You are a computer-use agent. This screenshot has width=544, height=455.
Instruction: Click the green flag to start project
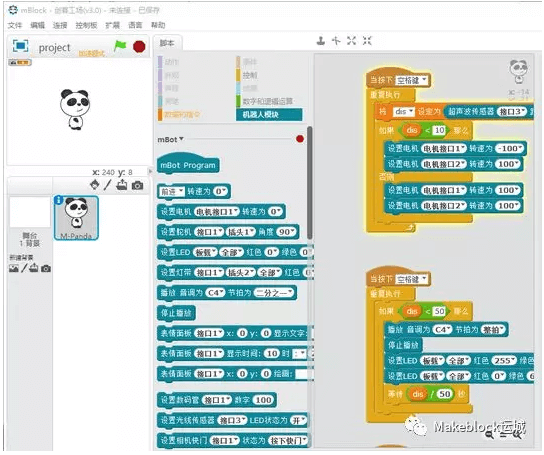coord(120,46)
